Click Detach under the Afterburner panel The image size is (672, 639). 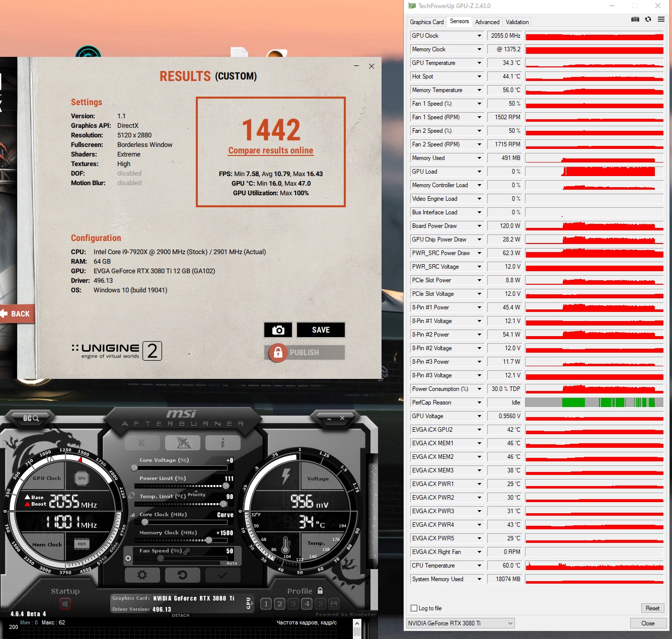tap(181, 615)
